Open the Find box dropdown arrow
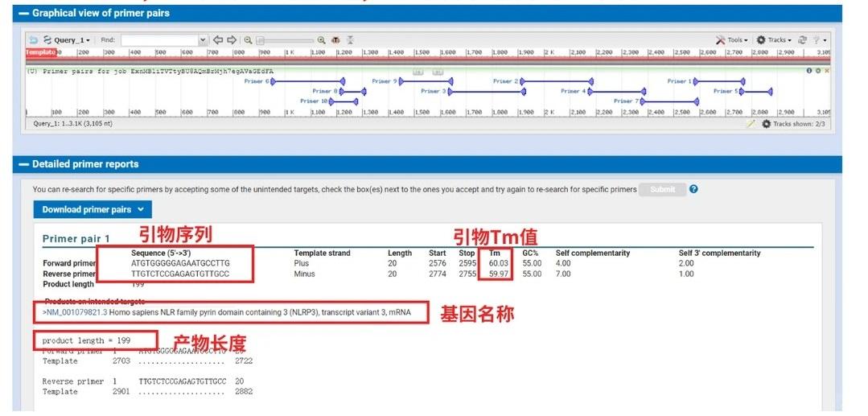Image resolution: width=868 pixels, height=416 pixels. point(203,39)
